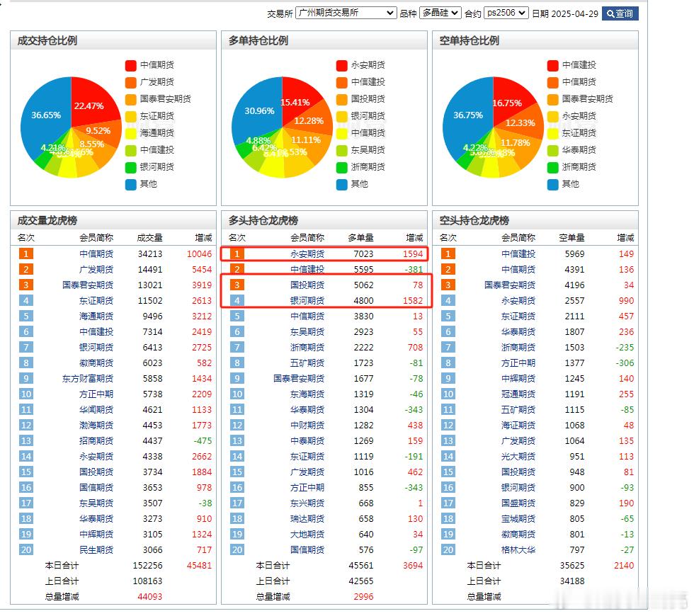This screenshot has width=694, height=616.
Task: Open 东吴期货 link in 多头持仓龙虎榜 row 6
Action: (x=307, y=332)
